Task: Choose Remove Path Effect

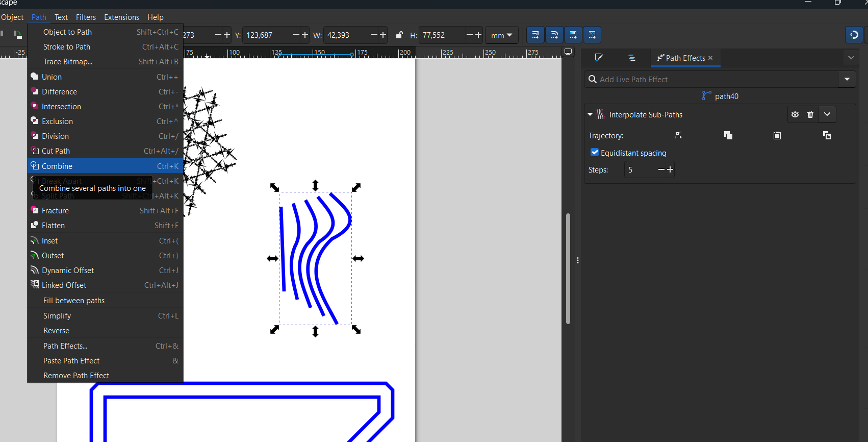Action: click(x=105, y=376)
